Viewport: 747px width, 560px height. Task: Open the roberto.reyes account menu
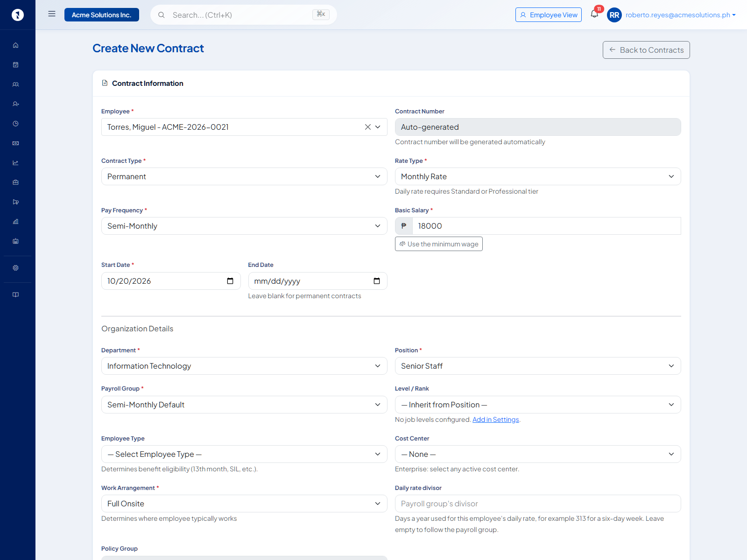(681, 15)
